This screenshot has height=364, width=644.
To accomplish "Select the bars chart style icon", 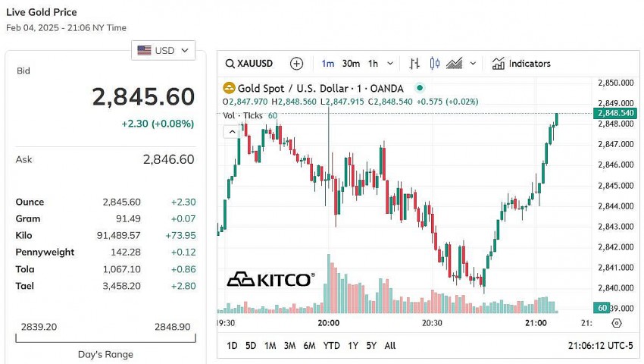I will [414, 64].
